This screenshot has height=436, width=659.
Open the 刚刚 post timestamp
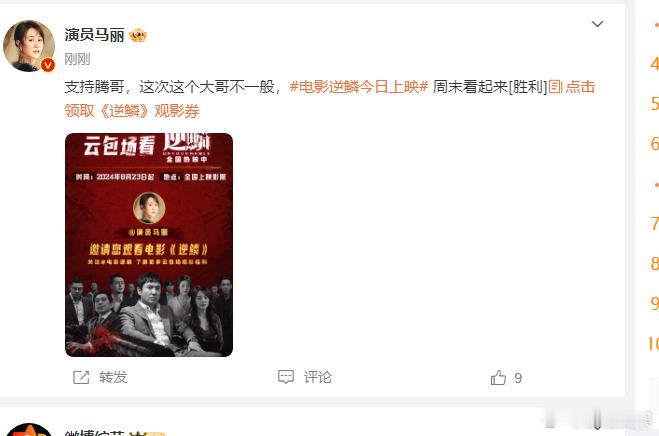[77, 59]
